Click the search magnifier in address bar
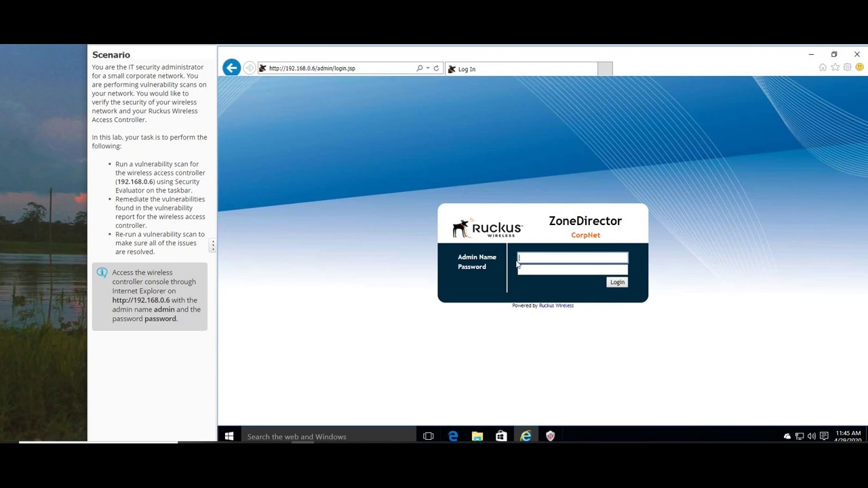Viewport: 868px width, 488px height. click(420, 68)
